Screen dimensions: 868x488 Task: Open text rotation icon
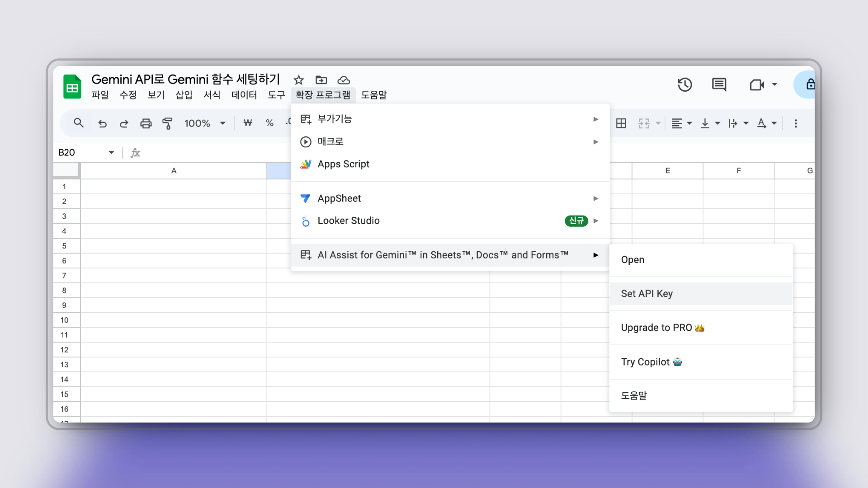(762, 123)
